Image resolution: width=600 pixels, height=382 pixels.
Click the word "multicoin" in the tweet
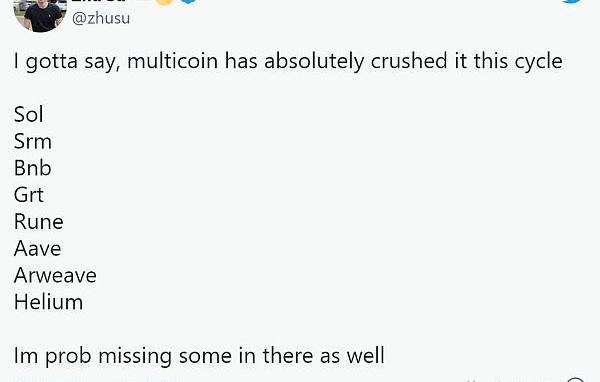pyautogui.click(x=173, y=61)
